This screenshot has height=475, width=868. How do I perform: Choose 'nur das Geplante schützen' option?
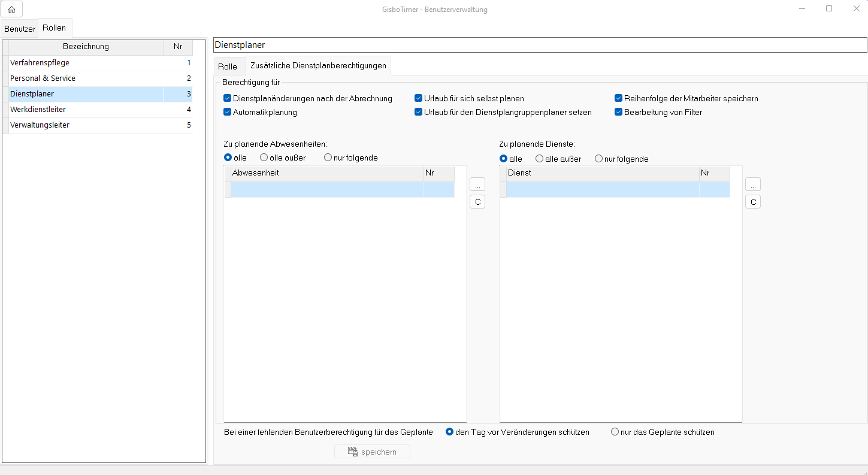tap(615, 432)
